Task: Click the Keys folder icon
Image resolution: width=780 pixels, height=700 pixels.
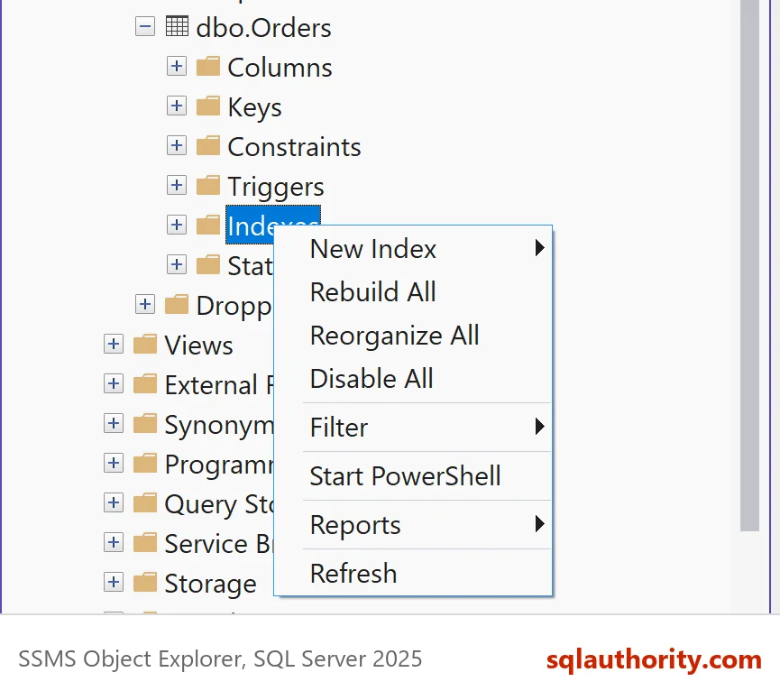Action: coord(208,106)
